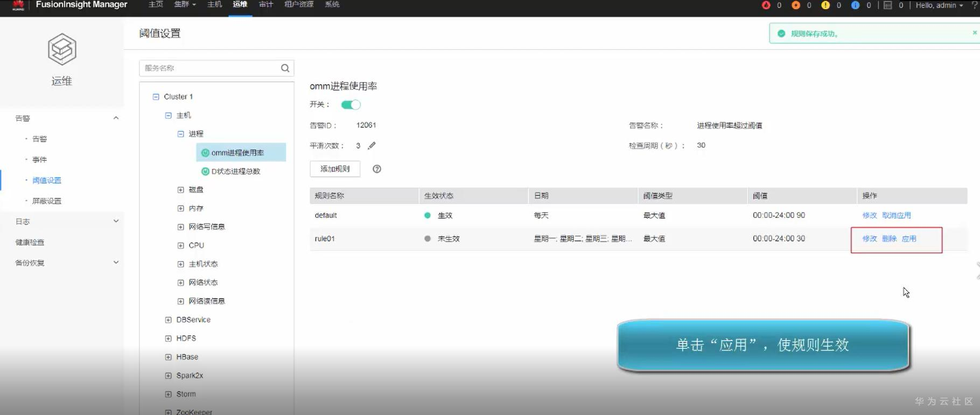Image resolution: width=980 pixels, height=415 pixels.
Task: Click 应用 for rule01
Action: click(909, 238)
